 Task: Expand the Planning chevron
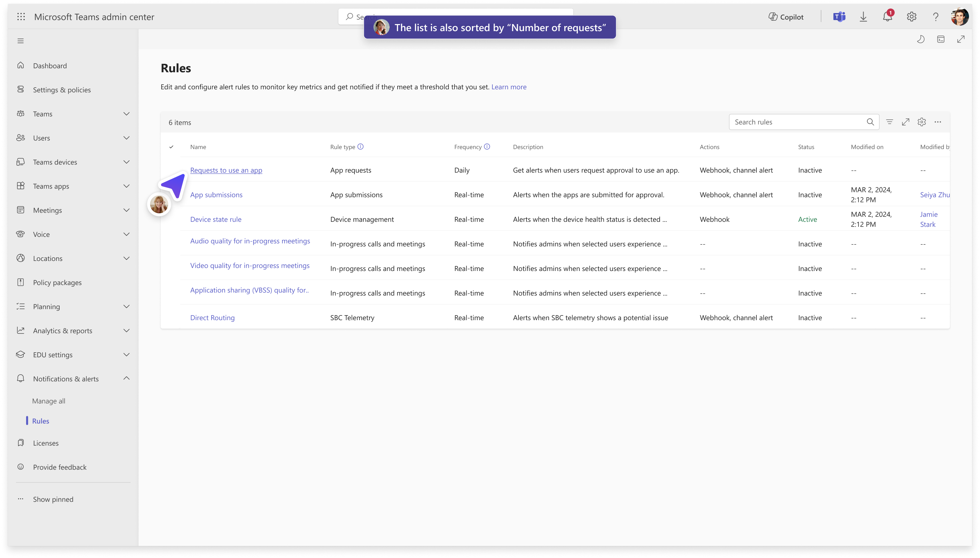pos(127,306)
